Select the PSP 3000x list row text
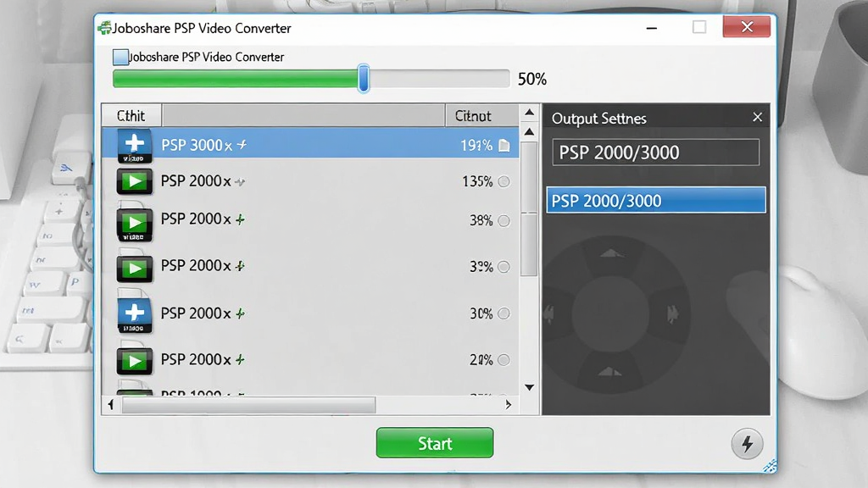868x488 pixels. pyautogui.click(x=197, y=145)
